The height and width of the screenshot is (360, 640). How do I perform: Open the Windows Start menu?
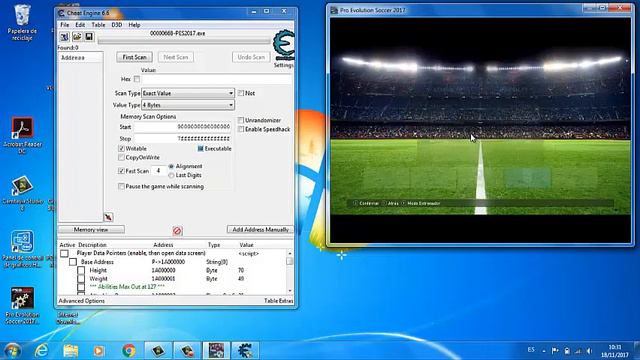click(12, 350)
